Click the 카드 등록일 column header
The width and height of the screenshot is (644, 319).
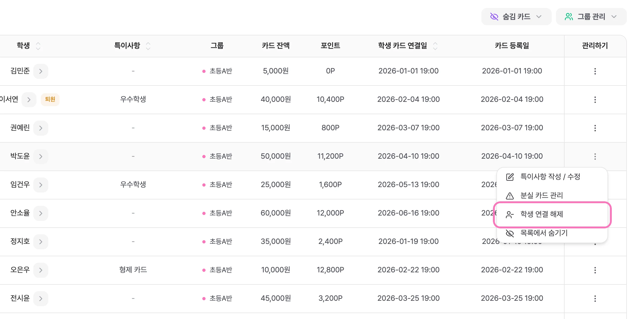[x=512, y=46]
